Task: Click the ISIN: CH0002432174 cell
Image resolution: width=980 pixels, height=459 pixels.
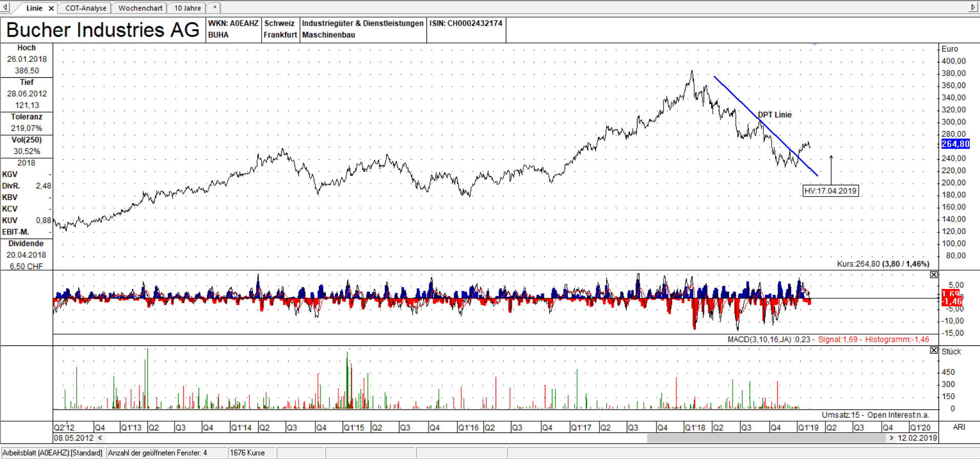Action: click(x=466, y=24)
